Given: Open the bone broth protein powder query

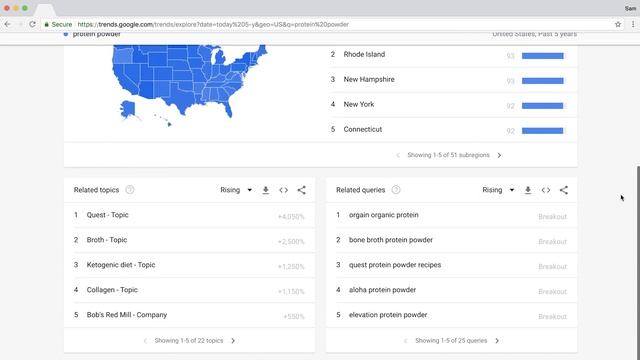Looking at the screenshot, I should point(391,240).
